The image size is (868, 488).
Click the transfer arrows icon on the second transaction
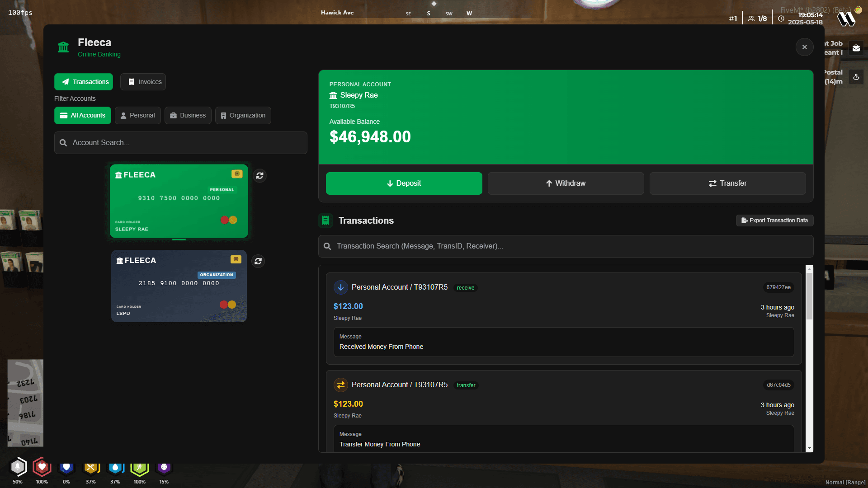click(341, 385)
